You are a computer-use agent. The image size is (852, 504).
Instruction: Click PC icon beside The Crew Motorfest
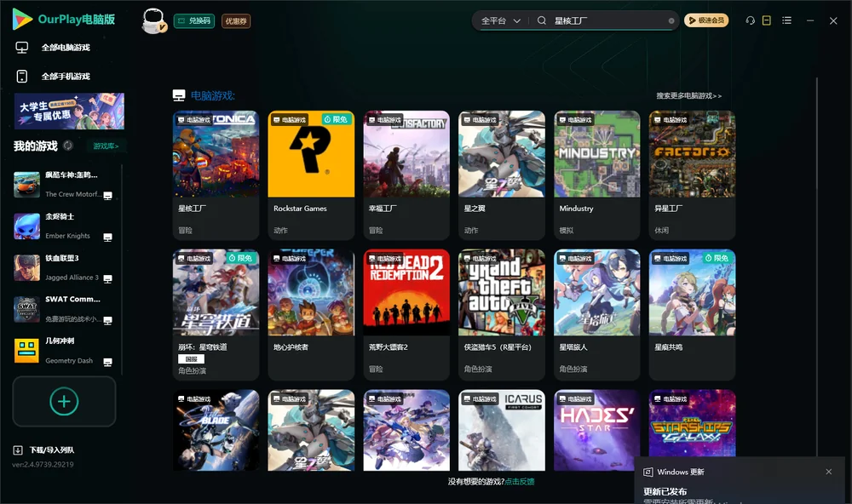click(107, 196)
